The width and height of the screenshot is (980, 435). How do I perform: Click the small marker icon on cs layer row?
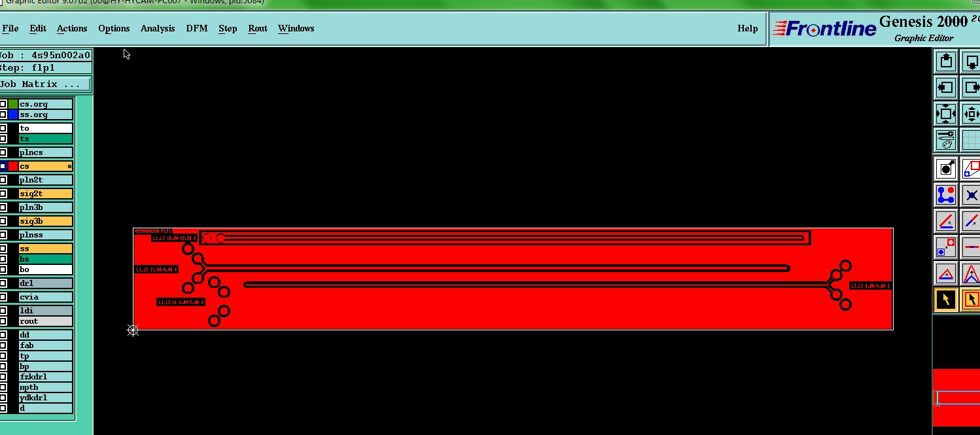click(x=69, y=167)
